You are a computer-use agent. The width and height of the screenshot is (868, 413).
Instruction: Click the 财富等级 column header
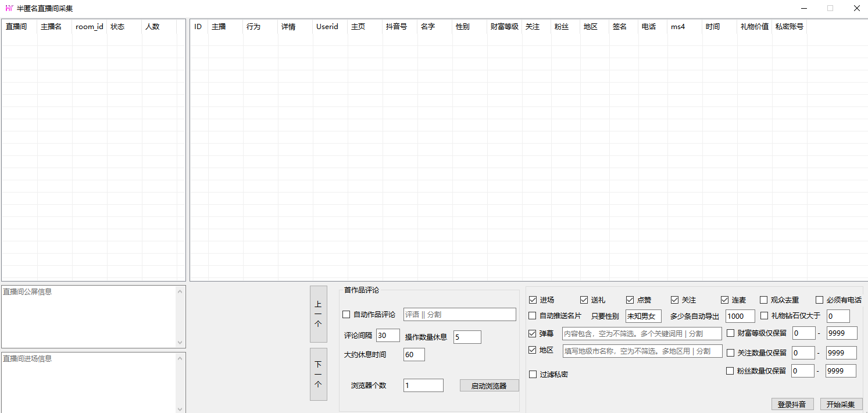tap(505, 27)
